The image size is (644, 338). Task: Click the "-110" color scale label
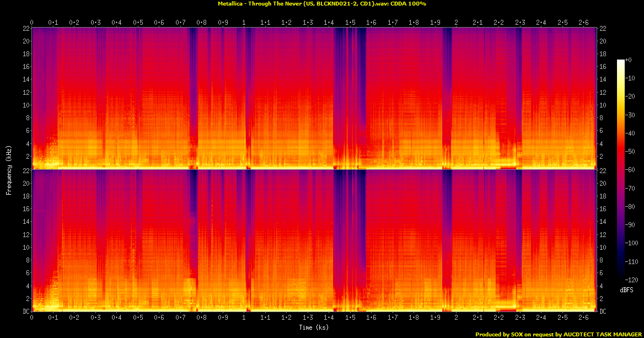632,261
